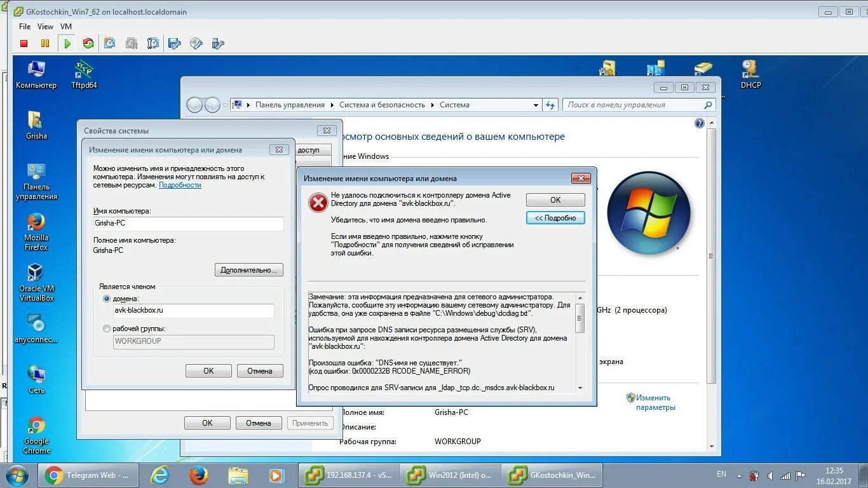Expand arrow after Система и безопасность breadcrumb

pyautogui.click(x=433, y=105)
